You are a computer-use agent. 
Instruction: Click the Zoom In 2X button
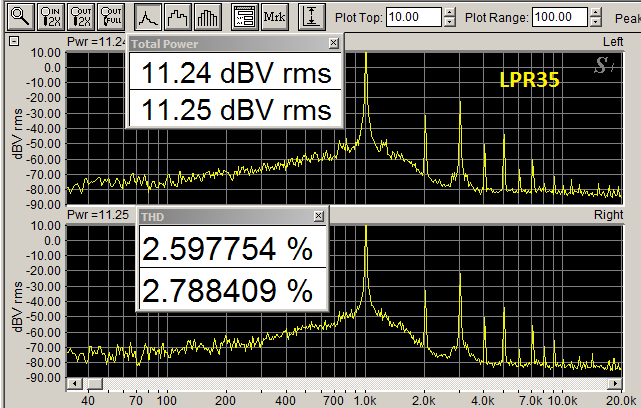[51, 17]
